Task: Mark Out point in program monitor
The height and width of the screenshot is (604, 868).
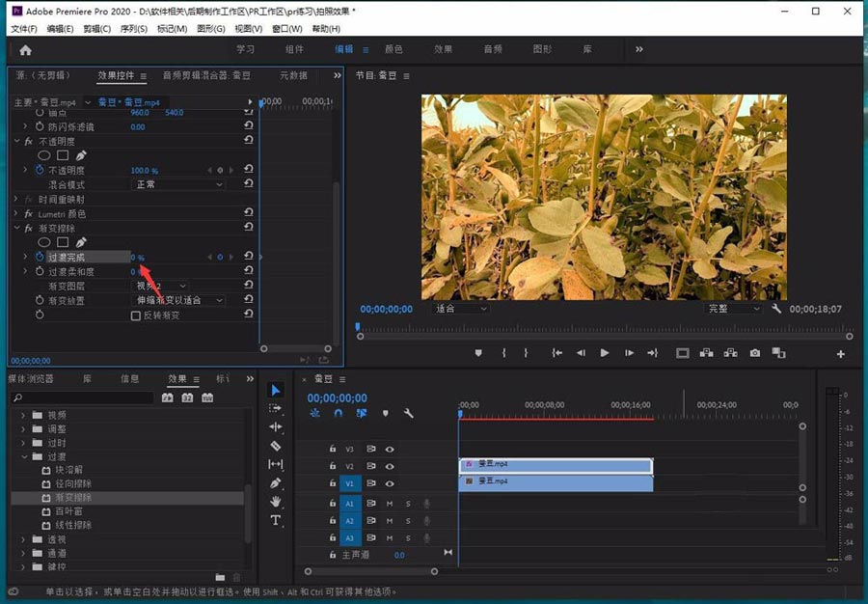Action: (x=526, y=353)
